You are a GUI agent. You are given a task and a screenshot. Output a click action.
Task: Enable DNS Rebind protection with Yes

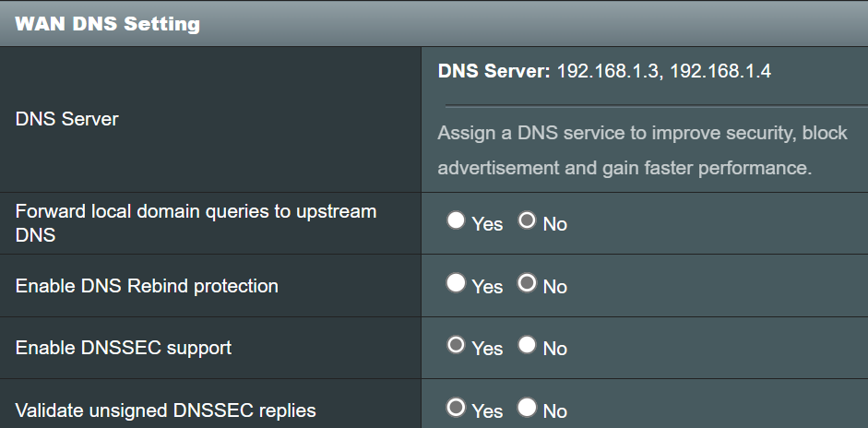[x=456, y=284]
